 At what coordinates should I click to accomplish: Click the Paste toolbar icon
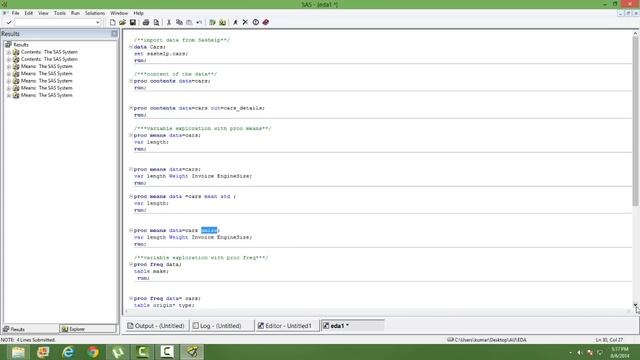pyautogui.click(x=189, y=22)
